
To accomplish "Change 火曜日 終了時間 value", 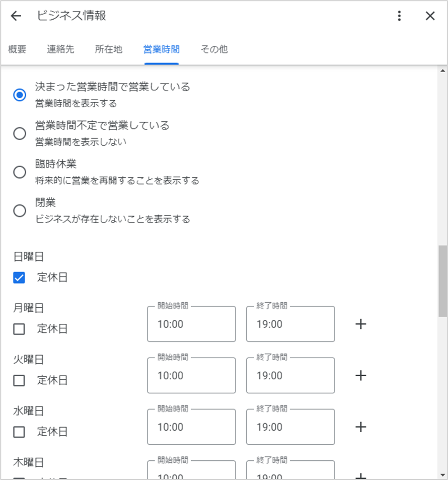I will point(290,375).
